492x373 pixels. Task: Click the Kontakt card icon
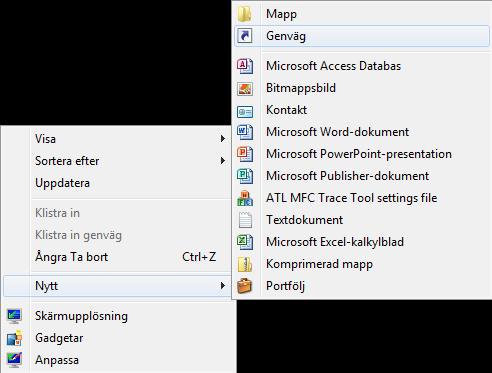click(245, 112)
